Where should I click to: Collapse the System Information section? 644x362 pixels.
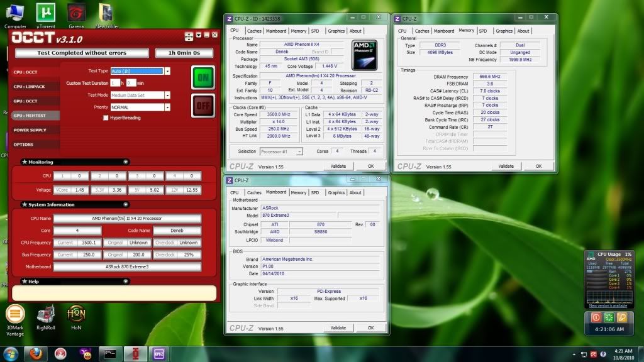click(126, 204)
